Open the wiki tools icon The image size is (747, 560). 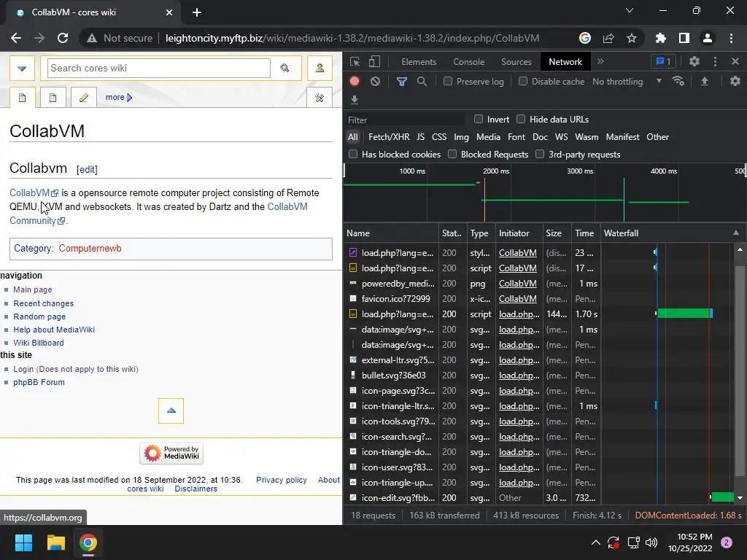tap(320, 98)
